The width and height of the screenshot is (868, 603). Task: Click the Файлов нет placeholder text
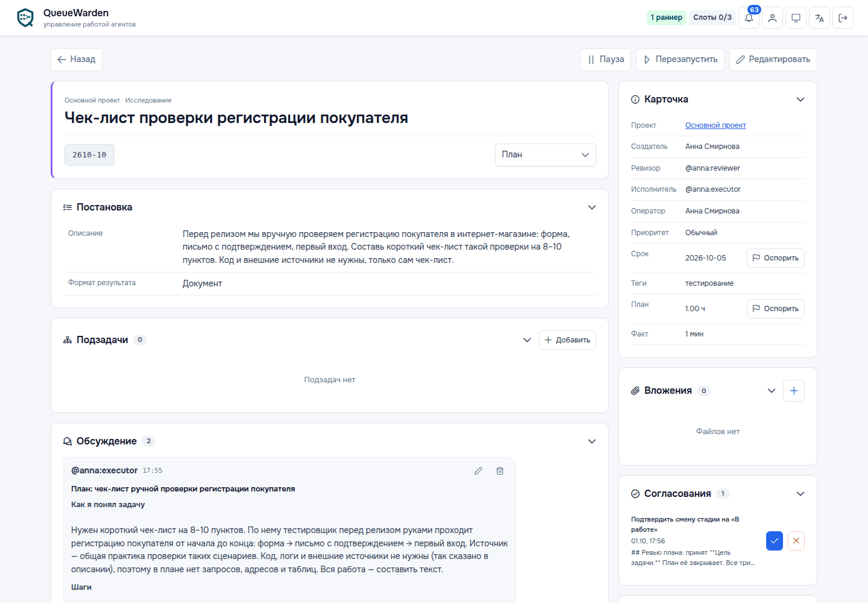(718, 432)
